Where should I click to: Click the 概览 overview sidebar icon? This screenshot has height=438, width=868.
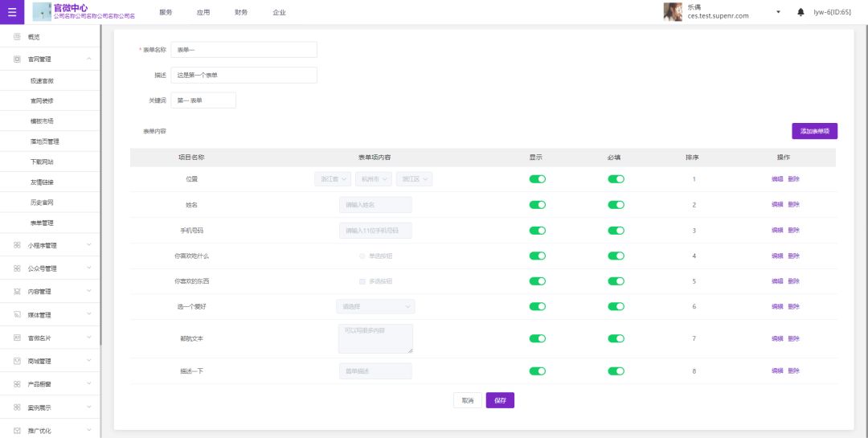(17, 37)
